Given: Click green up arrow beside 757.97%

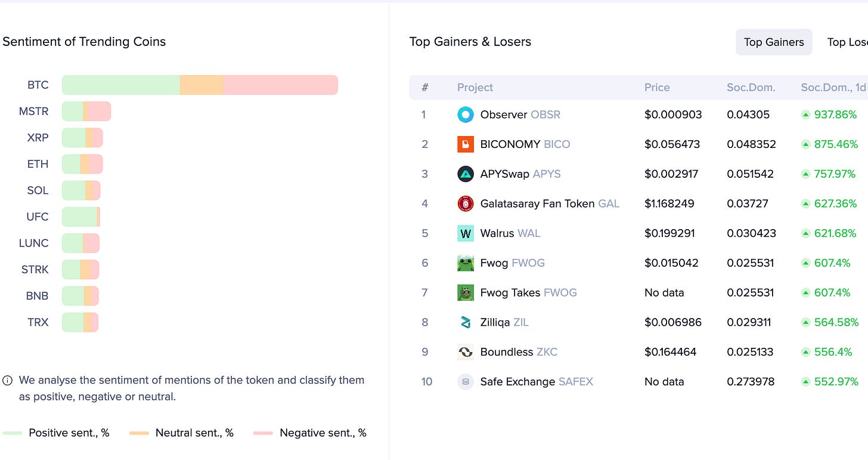Looking at the screenshot, I should 805,174.
